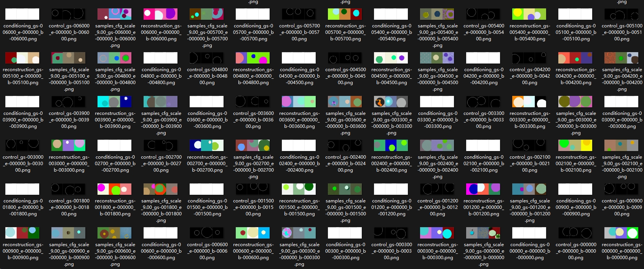Select the samples_cfg_scale_9.00_gs-003300_e-000000_b-003300.png thumbnail

tap(391, 102)
